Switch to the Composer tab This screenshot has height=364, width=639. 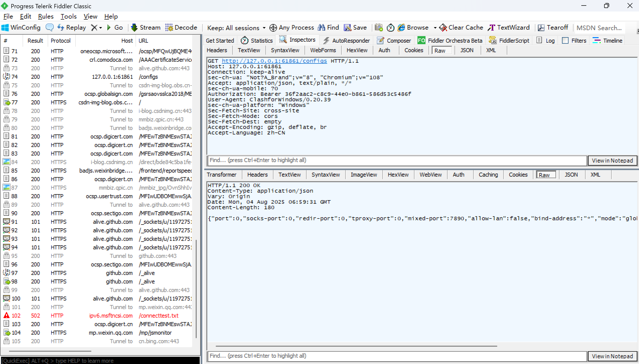tap(394, 41)
